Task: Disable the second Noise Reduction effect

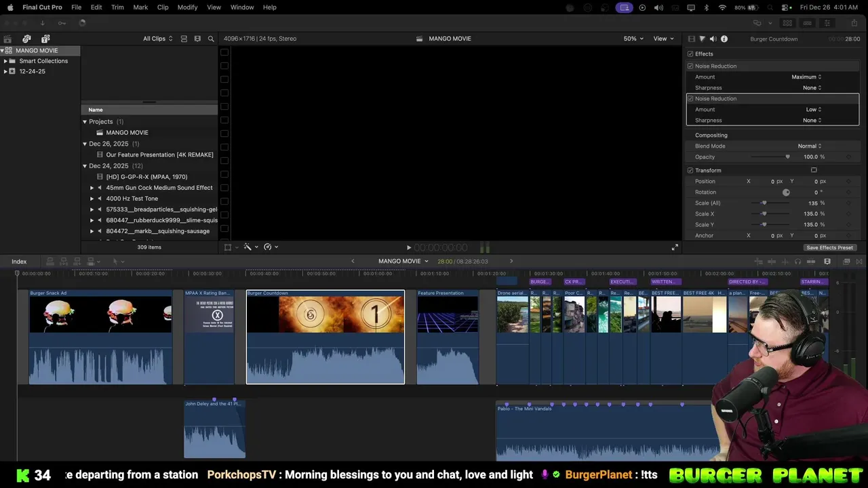Action: coord(690,98)
